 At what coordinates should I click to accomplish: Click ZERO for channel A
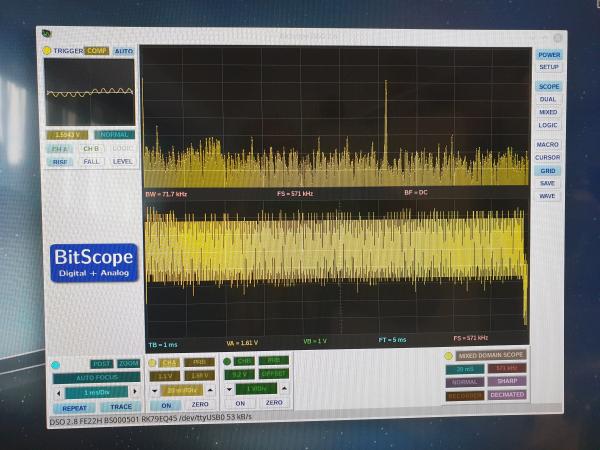pyautogui.click(x=200, y=404)
